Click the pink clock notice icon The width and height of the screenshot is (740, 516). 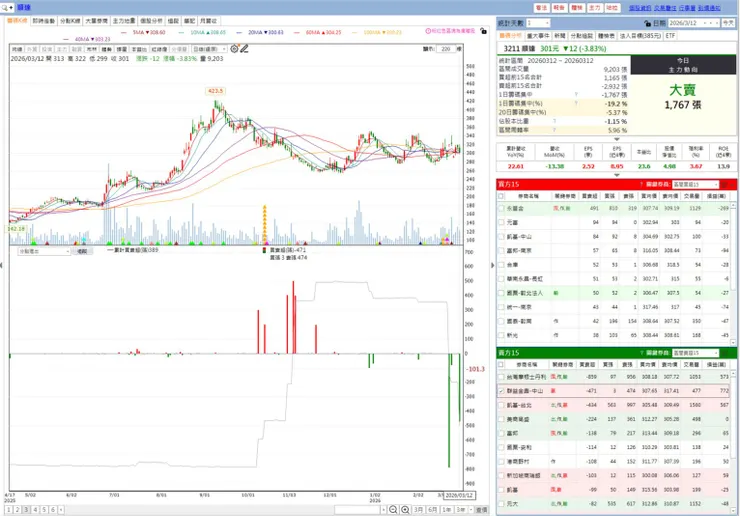coord(428,31)
